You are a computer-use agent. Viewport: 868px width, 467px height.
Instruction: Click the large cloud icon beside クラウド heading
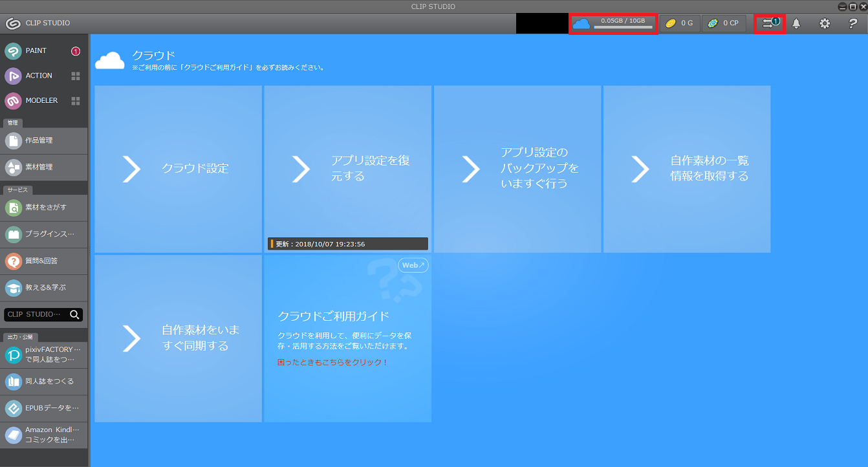tap(110, 60)
